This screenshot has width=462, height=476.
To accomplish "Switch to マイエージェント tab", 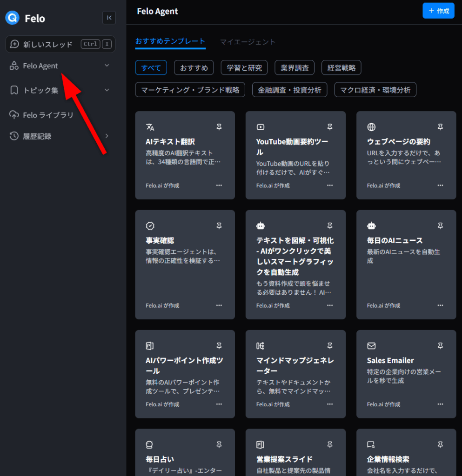I will 248,41.
